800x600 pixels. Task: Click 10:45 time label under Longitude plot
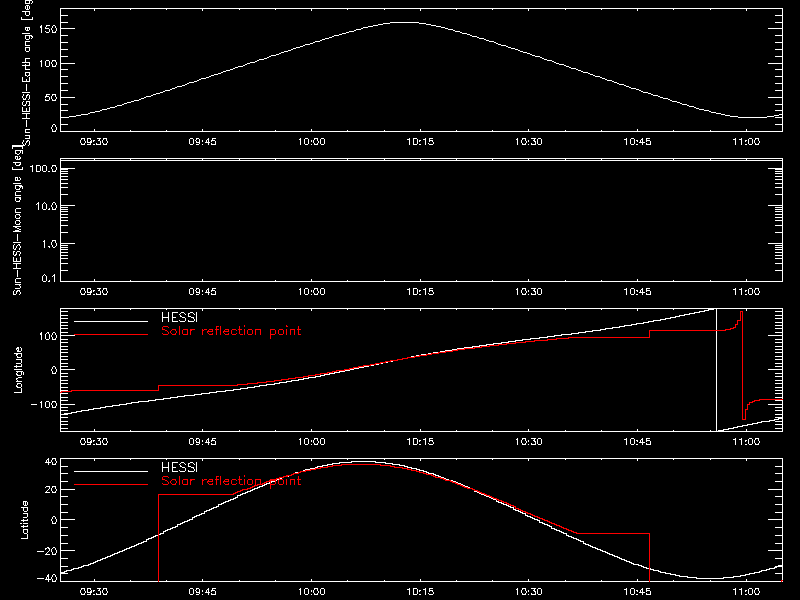click(x=637, y=442)
